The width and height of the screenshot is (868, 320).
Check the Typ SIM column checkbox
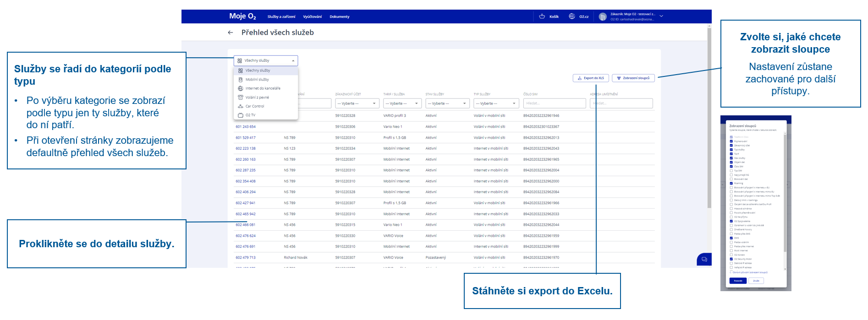coord(731,171)
